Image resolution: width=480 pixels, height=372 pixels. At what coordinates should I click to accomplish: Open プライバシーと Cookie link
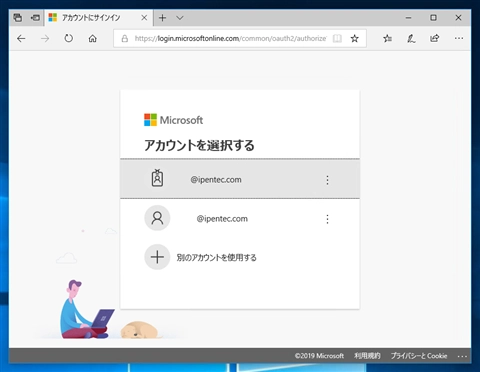click(x=419, y=356)
